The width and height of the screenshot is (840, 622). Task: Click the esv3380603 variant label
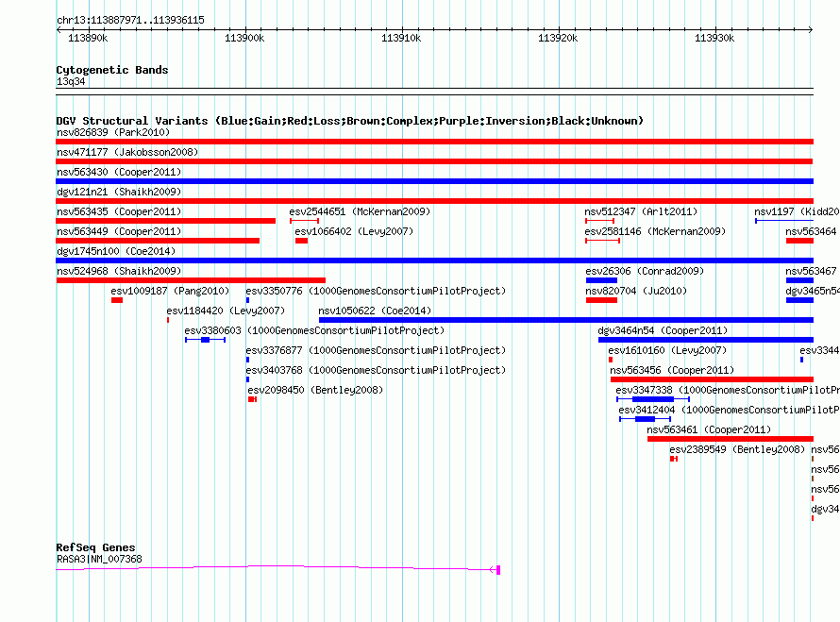point(314,330)
